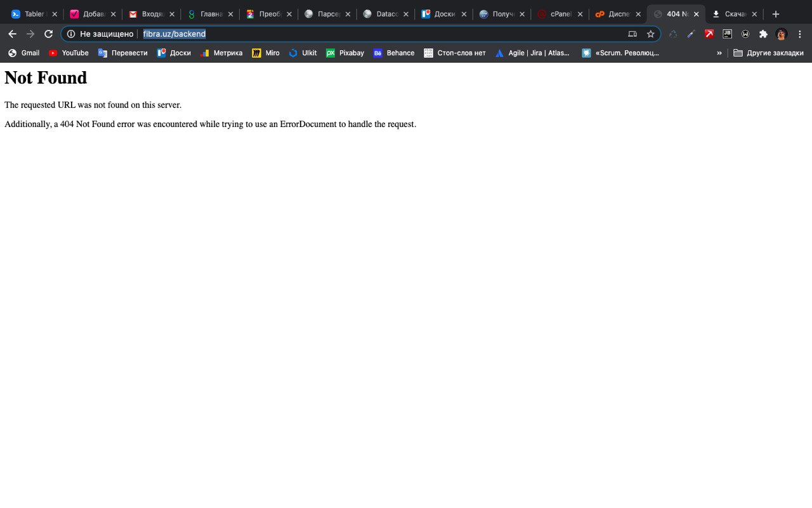This screenshot has height=508, width=812.
Task: Open the Стоп-слов нет bookmark
Action: (x=455, y=53)
